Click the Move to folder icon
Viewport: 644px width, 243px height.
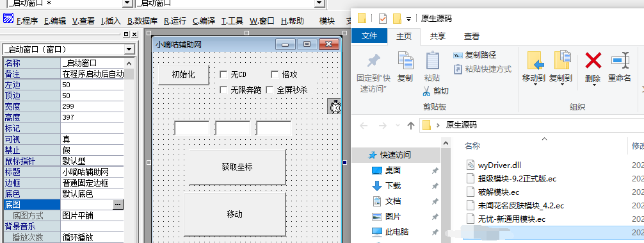pos(535,60)
